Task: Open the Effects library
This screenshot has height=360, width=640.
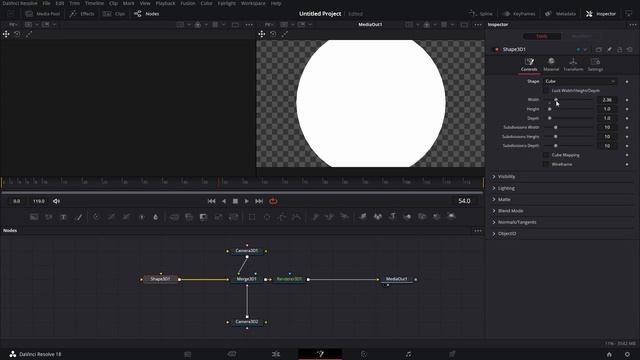Action: point(82,14)
